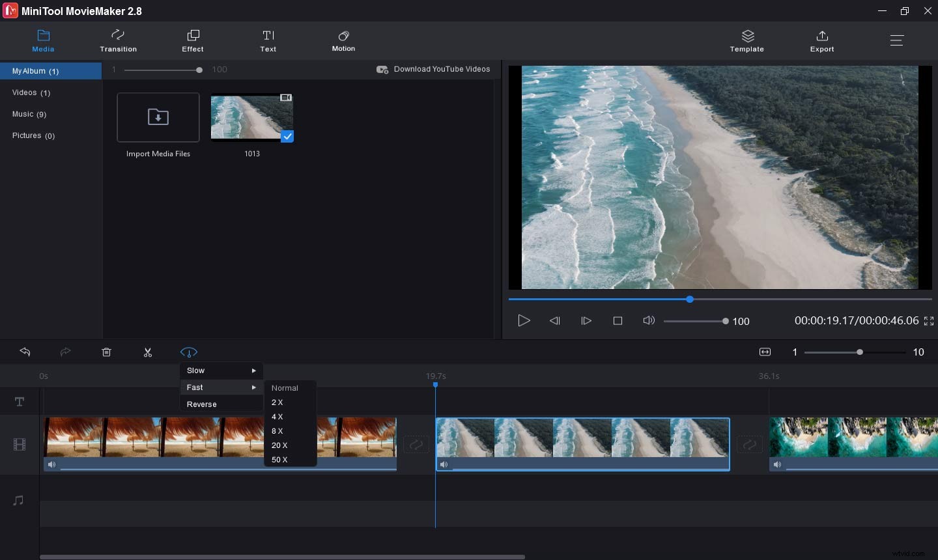Click the Template icon

(746, 40)
